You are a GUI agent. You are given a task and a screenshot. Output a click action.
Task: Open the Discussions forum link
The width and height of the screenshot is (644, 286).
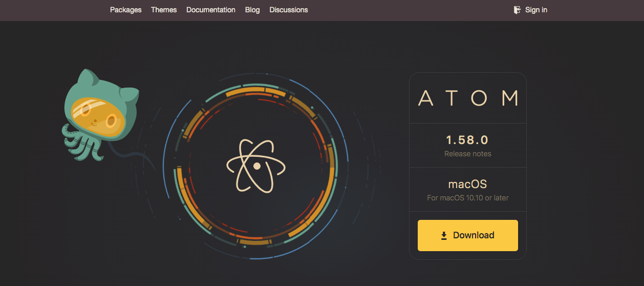point(289,10)
